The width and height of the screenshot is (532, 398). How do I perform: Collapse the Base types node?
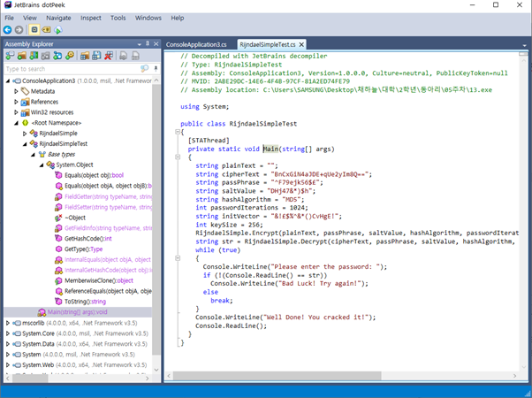click(33, 155)
